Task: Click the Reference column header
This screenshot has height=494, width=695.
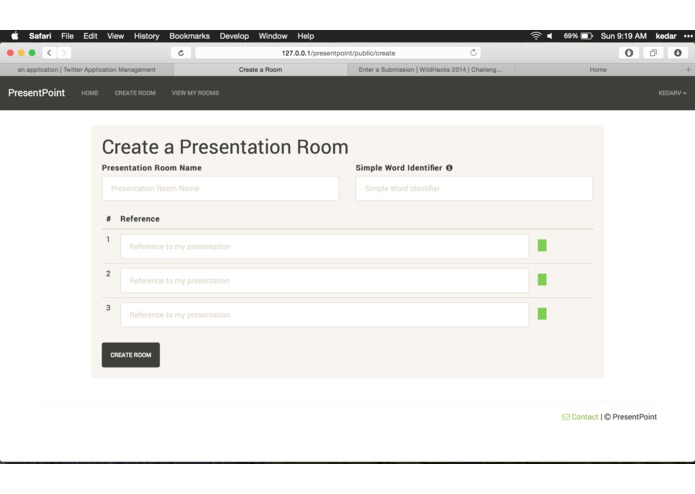Action: click(140, 219)
